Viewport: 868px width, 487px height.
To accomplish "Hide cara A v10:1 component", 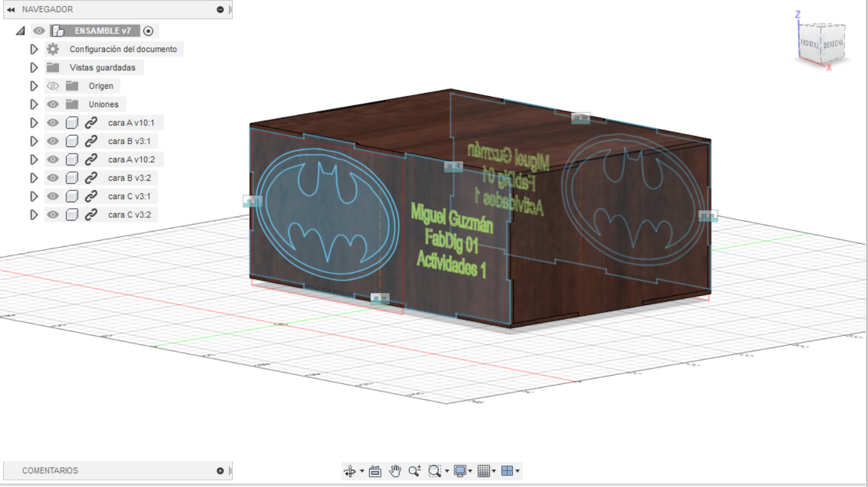I will (x=53, y=123).
